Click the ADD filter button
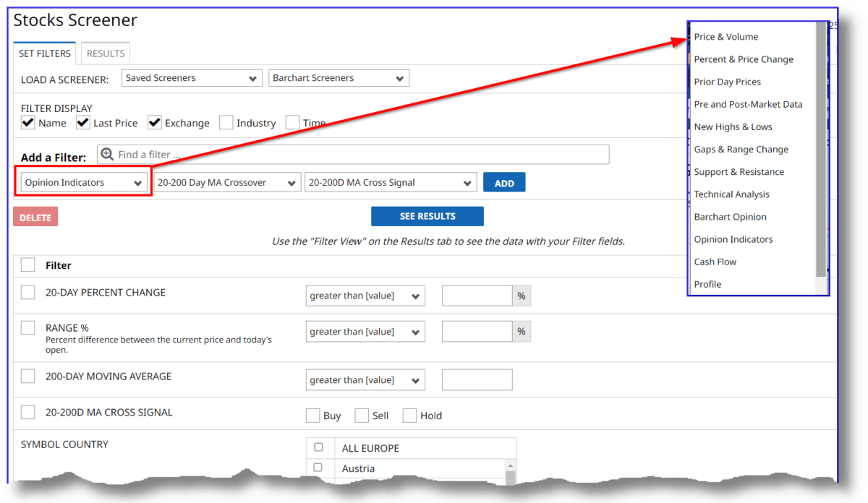868x503 pixels. (x=503, y=182)
